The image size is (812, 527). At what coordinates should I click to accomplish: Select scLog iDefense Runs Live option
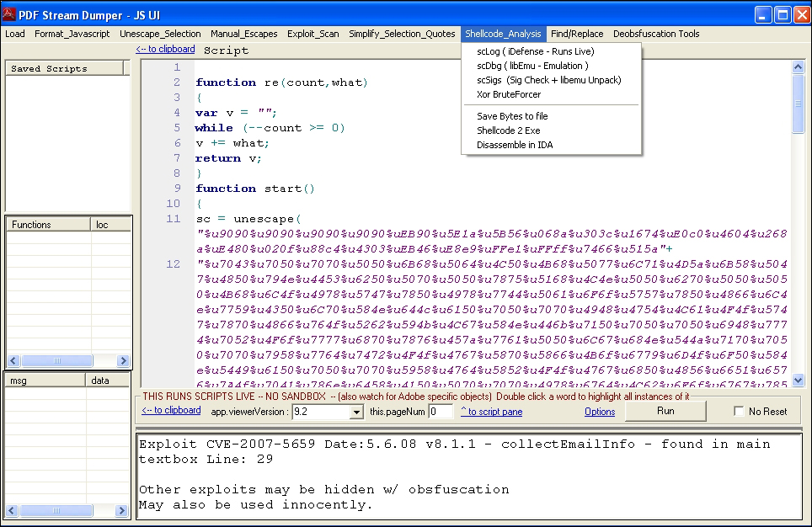coord(535,51)
